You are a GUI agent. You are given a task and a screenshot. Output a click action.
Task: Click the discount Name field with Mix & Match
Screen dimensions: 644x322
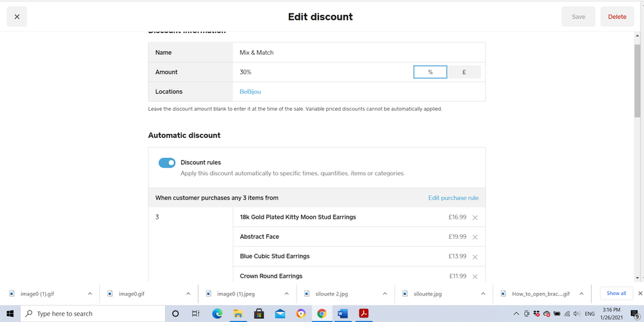pos(358,53)
